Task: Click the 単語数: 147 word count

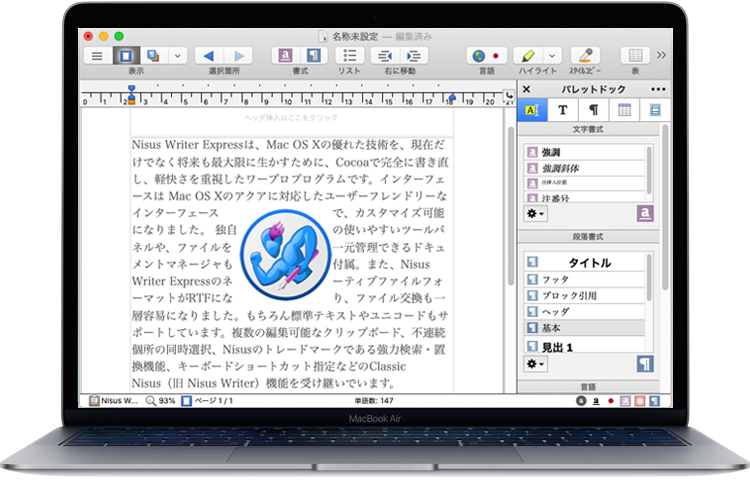Action: click(x=374, y=401)
